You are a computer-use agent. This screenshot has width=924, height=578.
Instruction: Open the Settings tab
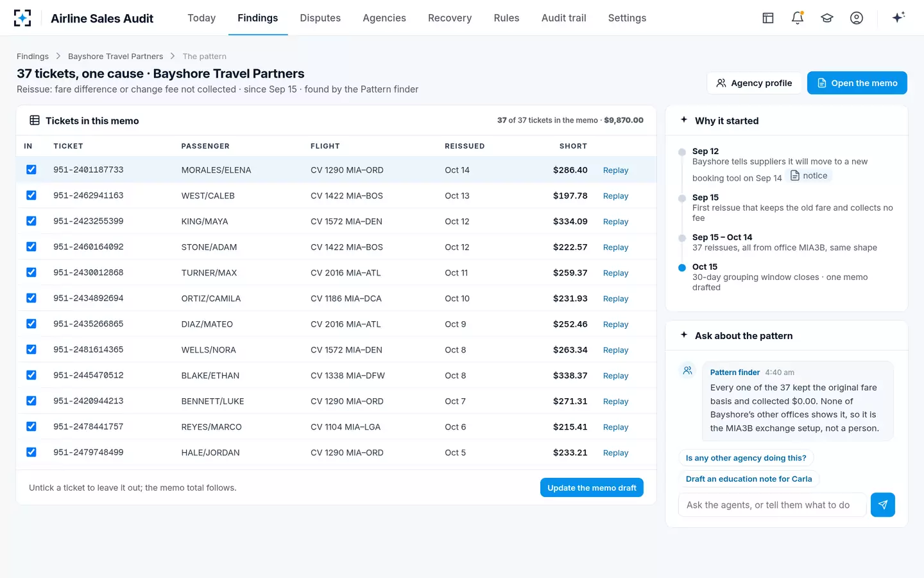pos(627,18)
